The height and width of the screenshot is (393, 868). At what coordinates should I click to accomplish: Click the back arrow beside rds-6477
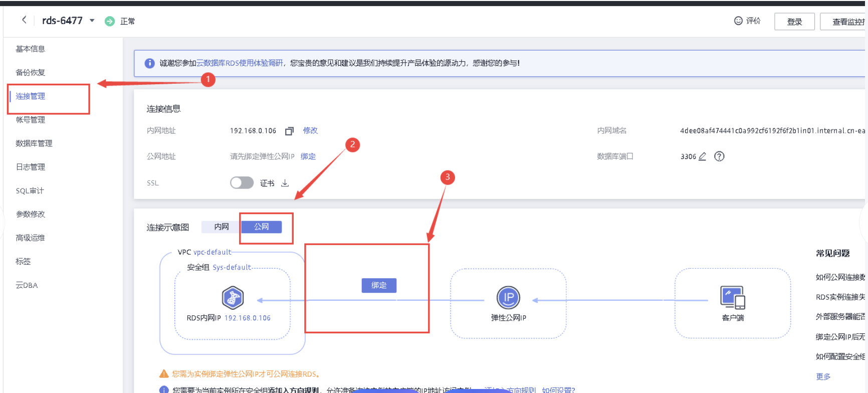[x=24, y=20]
